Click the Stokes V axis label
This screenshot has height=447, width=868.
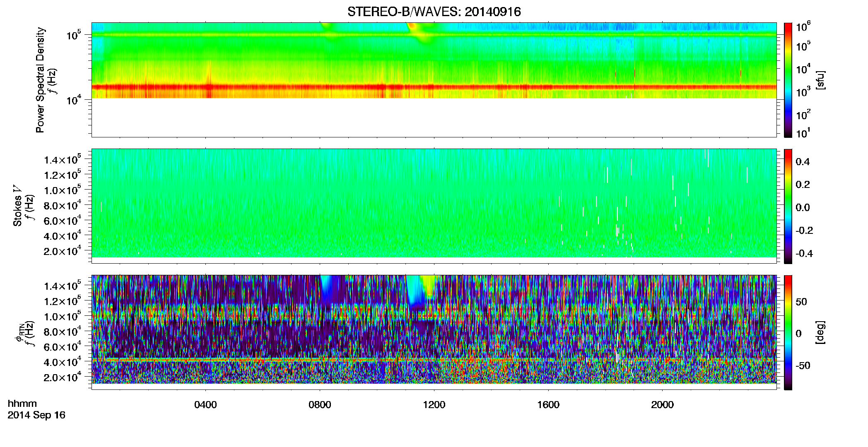17,206
